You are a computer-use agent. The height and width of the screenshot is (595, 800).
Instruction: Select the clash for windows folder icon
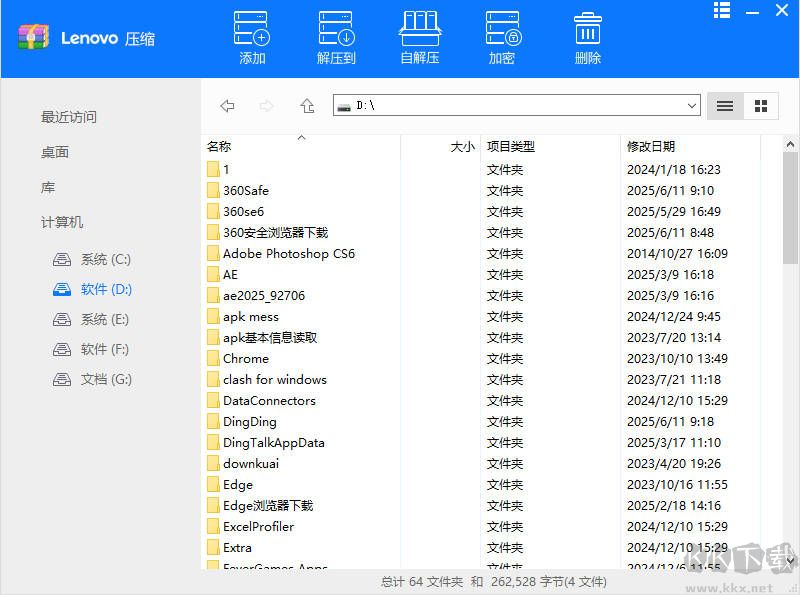(x=213, y=380)
